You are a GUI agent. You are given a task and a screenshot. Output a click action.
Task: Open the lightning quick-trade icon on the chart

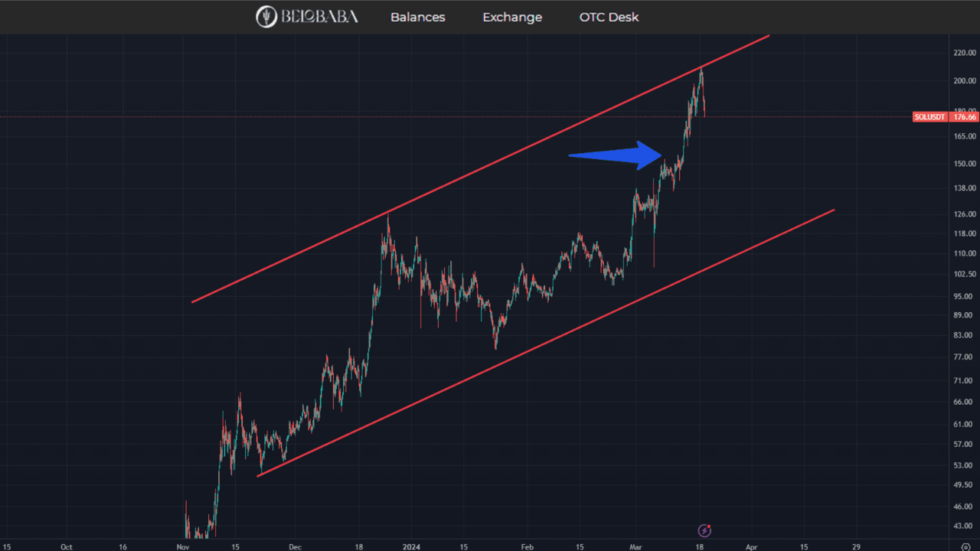point(704,530)
